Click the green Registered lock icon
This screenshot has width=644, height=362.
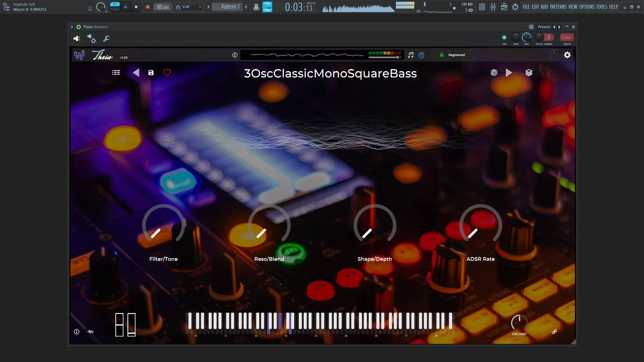tap(442, 55)
